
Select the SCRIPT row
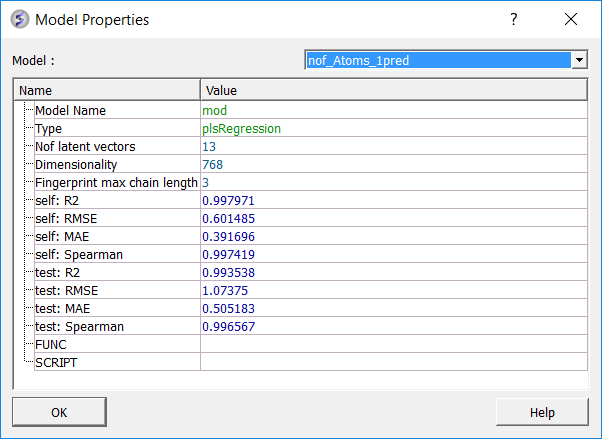311,363
